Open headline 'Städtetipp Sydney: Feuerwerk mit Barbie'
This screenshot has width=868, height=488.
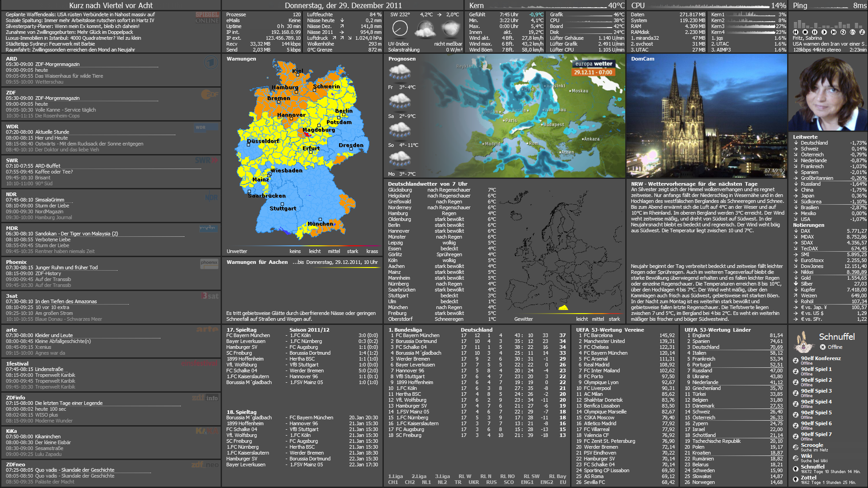coord(50,44)
